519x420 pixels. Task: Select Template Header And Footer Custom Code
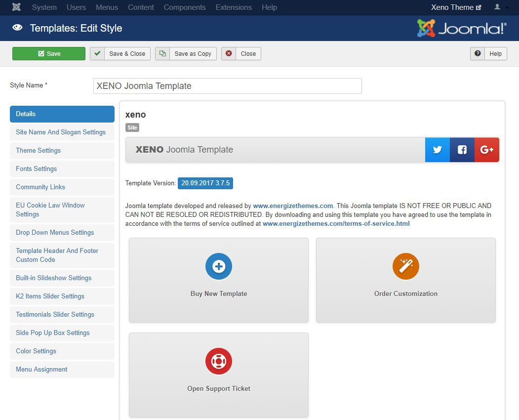pos(62,255)
